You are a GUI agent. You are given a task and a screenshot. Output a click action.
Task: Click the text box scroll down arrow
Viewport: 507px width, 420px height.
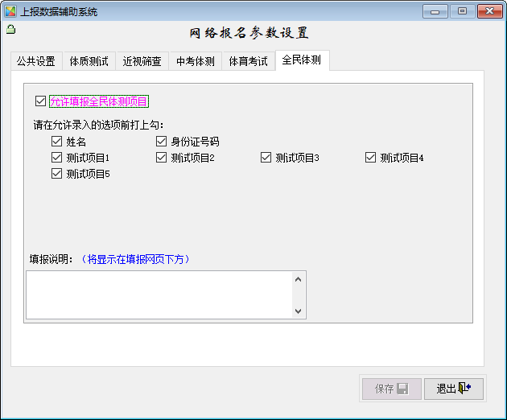[299, 311]
